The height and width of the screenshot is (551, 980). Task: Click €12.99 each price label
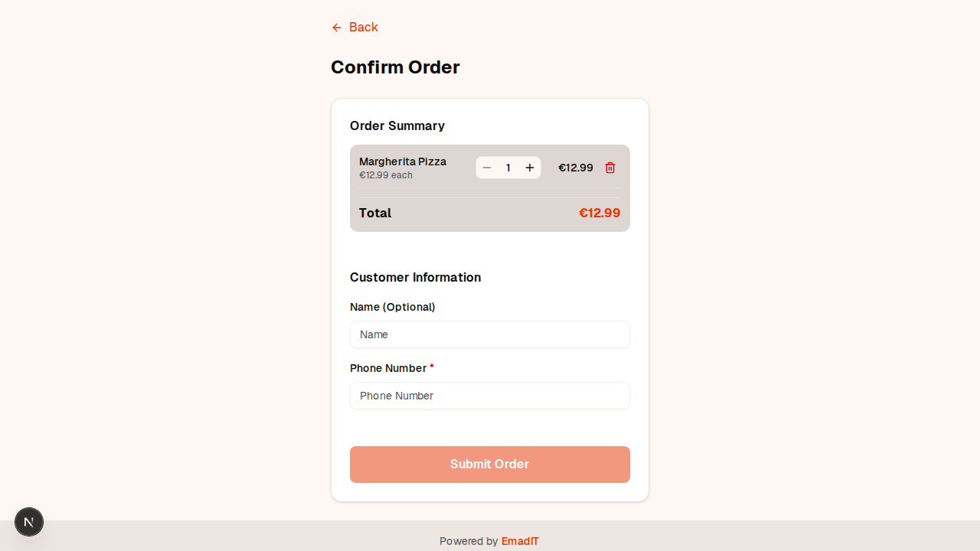[x=386, y=175]
